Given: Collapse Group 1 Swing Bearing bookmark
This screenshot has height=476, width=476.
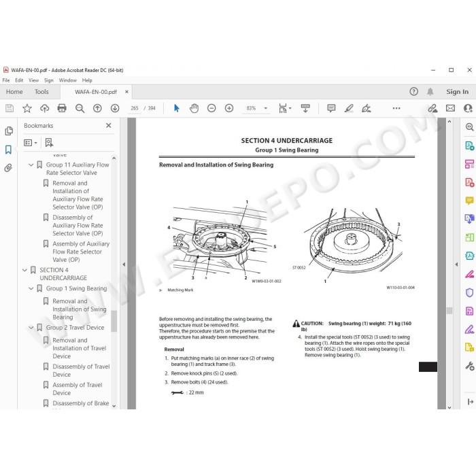Looking at the screenshot, I should tap(31, 288).
